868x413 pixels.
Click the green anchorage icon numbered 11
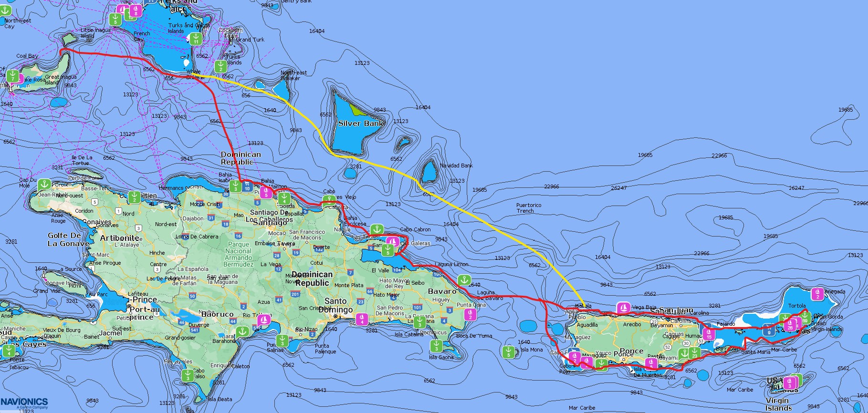tap(195, 38)
